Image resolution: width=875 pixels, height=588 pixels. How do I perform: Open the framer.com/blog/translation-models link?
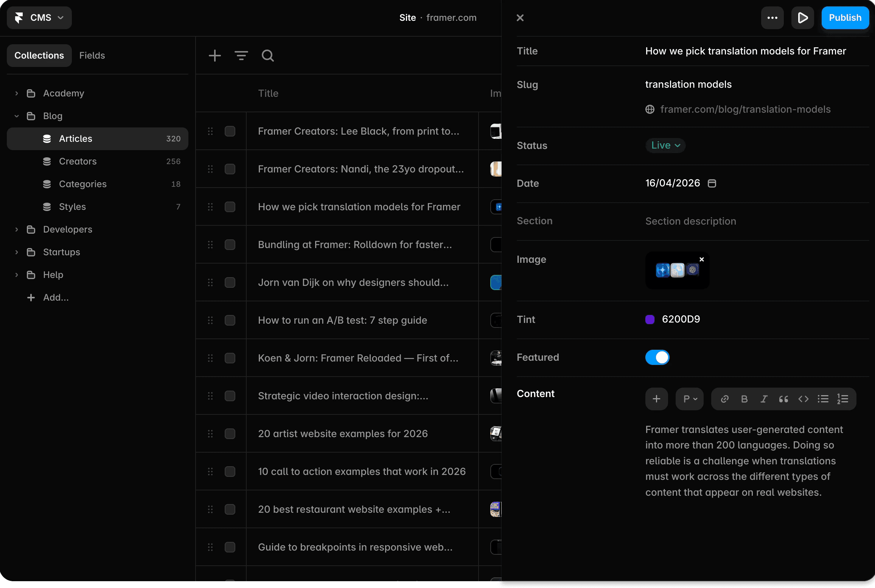coord(745,110)
